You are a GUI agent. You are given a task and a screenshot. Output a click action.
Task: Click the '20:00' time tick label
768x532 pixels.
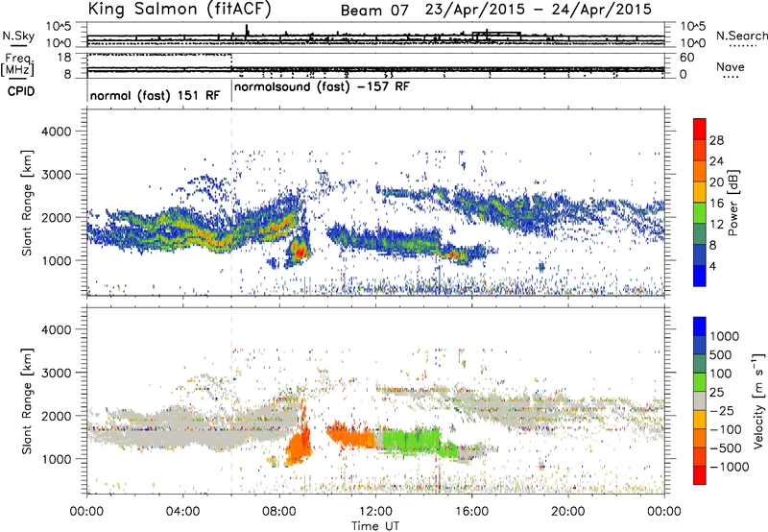567,512
